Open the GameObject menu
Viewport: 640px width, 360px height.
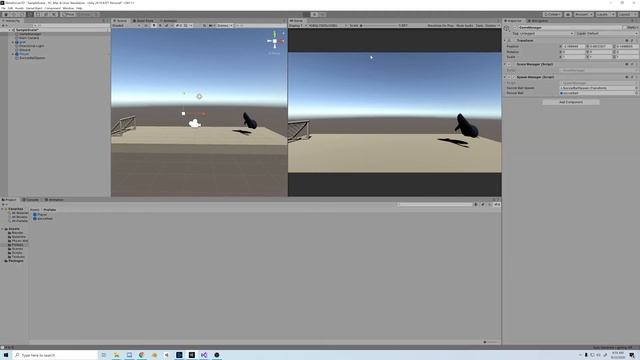click(34, 8)
